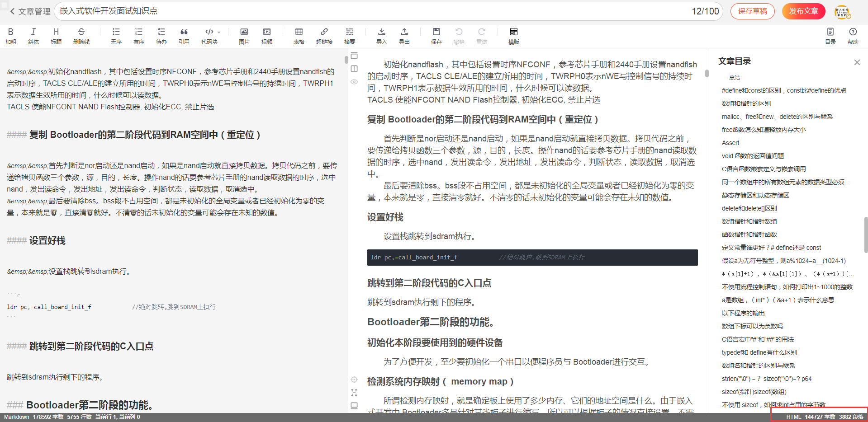Open code block language dropdown arrow

point(219,32)
